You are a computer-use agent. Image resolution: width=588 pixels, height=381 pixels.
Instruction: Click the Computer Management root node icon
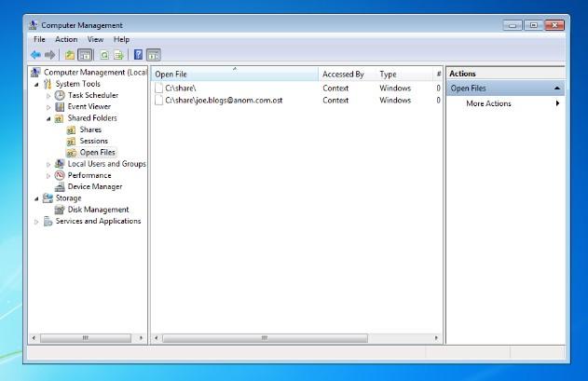(35, 73)
